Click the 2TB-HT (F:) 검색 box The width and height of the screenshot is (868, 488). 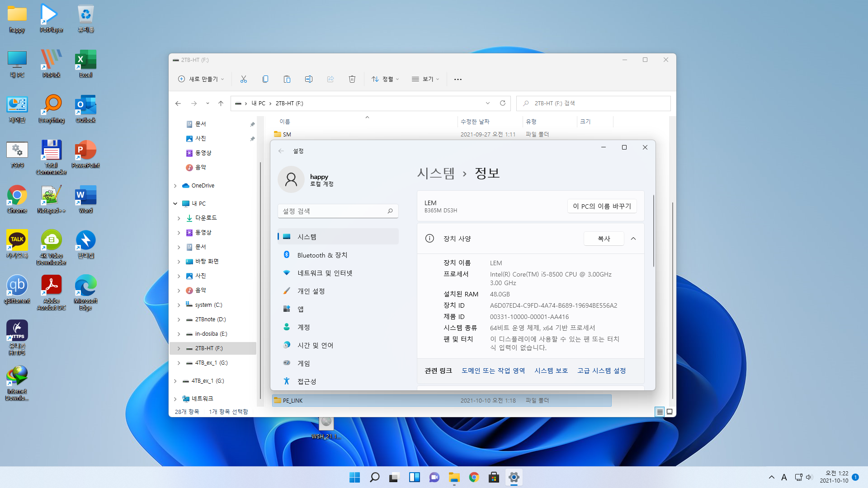(594, 103)
